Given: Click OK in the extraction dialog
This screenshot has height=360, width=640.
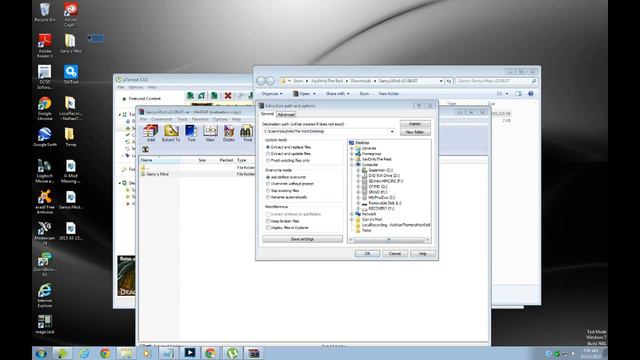Looking at the screenshot, I should coord(367,253).
